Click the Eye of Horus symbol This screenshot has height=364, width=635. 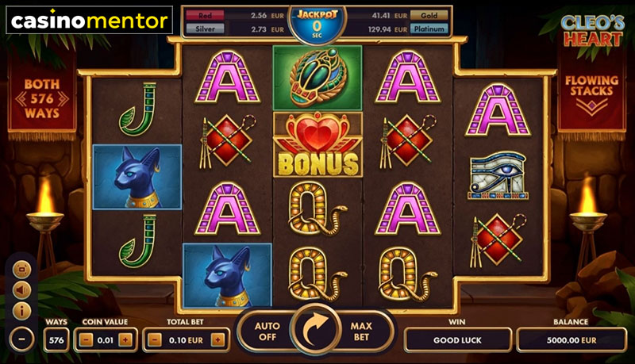pyautogui.click(x=498, y=175)
